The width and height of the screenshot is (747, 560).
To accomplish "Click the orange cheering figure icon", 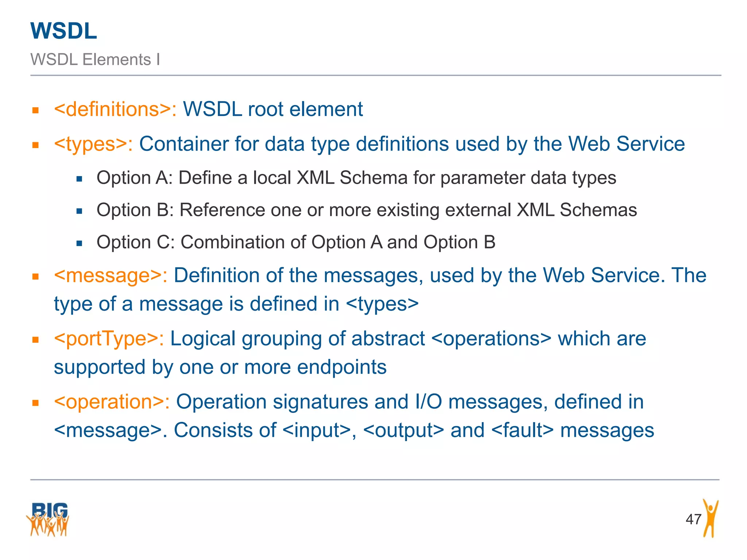I will pos(711,518).
